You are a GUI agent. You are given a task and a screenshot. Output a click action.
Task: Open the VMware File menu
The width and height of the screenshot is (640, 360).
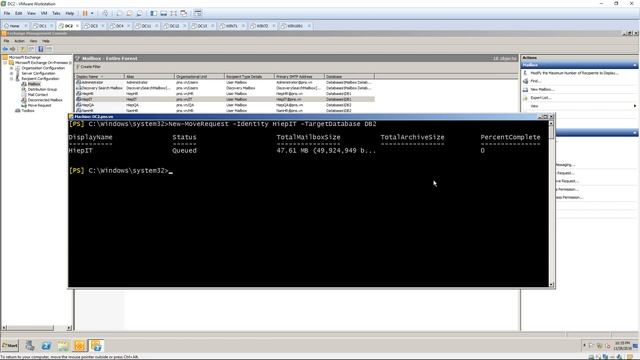coord(7,13)
